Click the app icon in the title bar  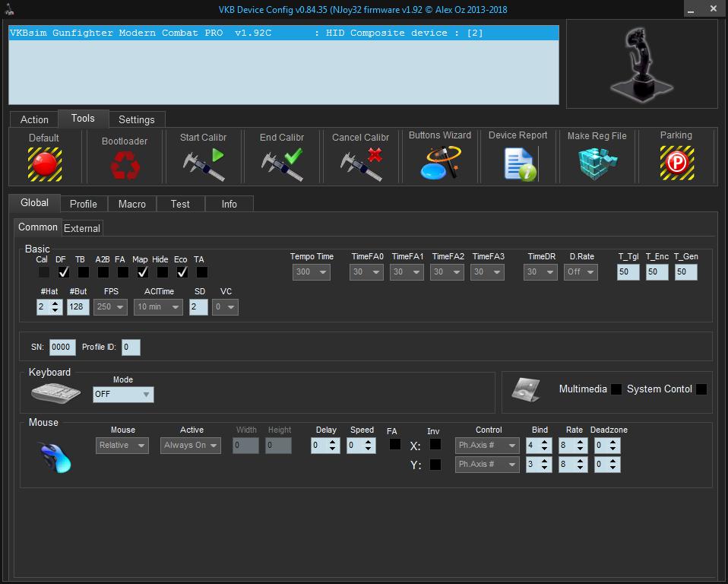tap(9, 9)
